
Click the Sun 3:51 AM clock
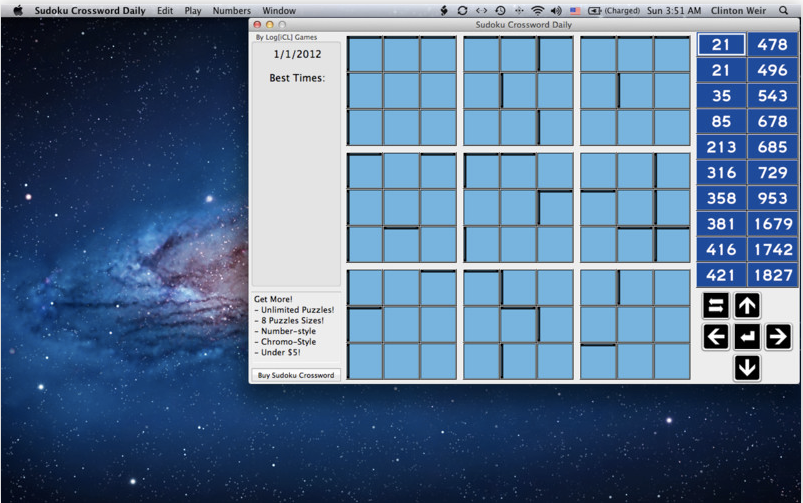[674, 10]
